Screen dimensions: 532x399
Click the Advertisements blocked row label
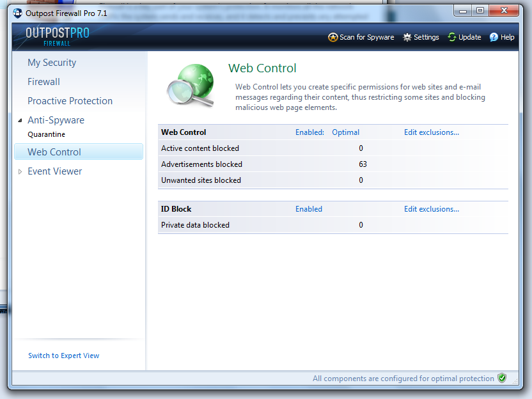[x=201, y=164]
